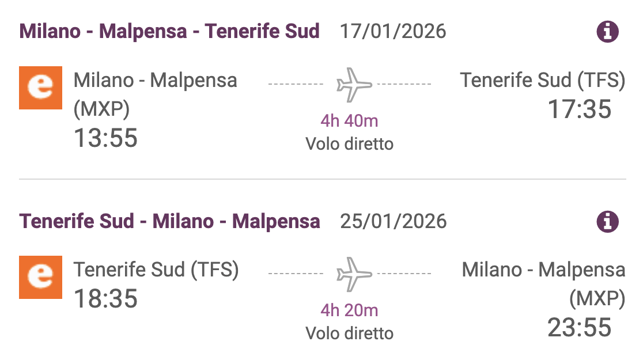Select the Tenerife Sud - Milano - Malpensa heading

169,221
